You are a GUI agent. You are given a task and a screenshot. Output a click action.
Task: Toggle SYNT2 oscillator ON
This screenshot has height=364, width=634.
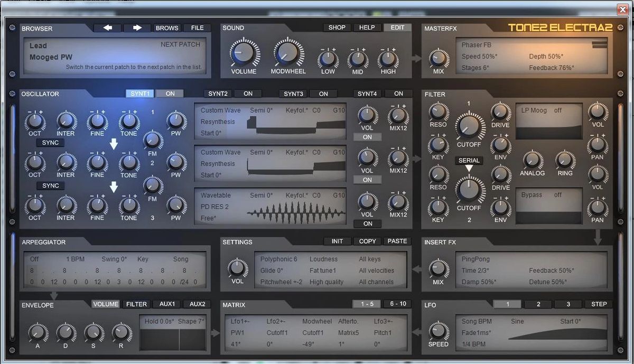(x=248, y=93)
